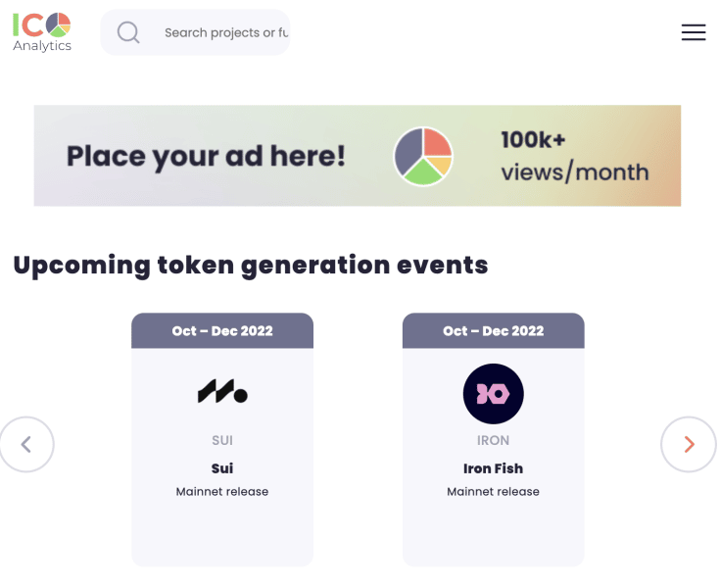The width and height of the screenshot is (720, 588).
Task: Click the Sui wave logo icon
Action: (x=222, y=391)
